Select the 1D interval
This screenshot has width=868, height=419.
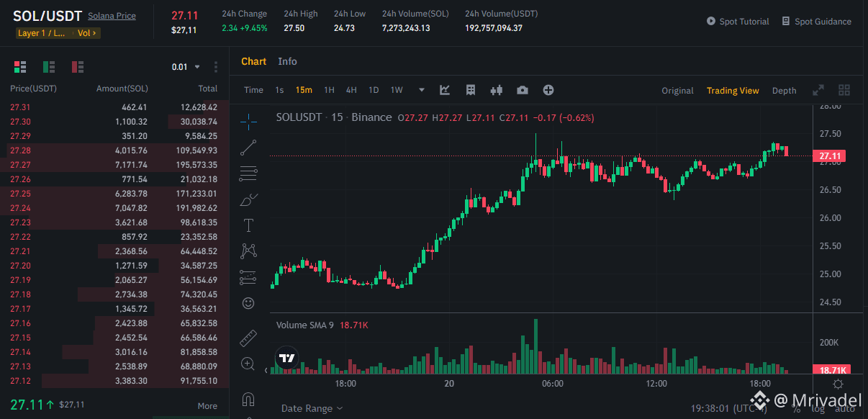click(374, 90)
